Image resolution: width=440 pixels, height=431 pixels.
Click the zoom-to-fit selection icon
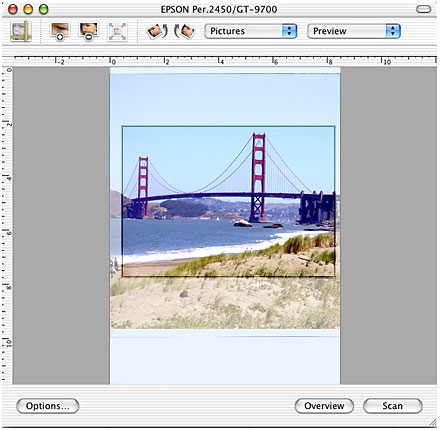pyautogui.click(x=117, y=32)
